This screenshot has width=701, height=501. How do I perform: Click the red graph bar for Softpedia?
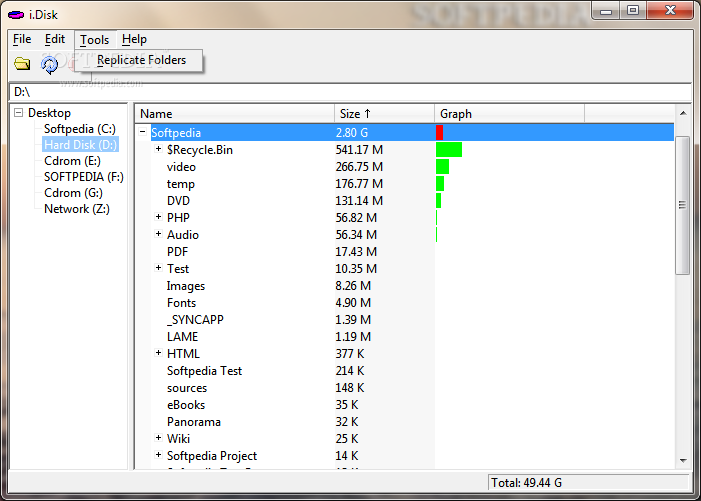pos(439,132)
